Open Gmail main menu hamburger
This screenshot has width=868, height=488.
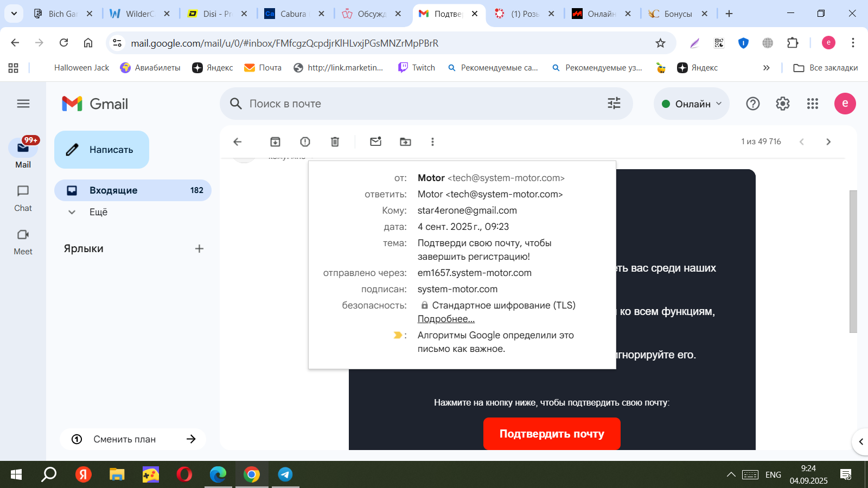click(x=23, y=104)
